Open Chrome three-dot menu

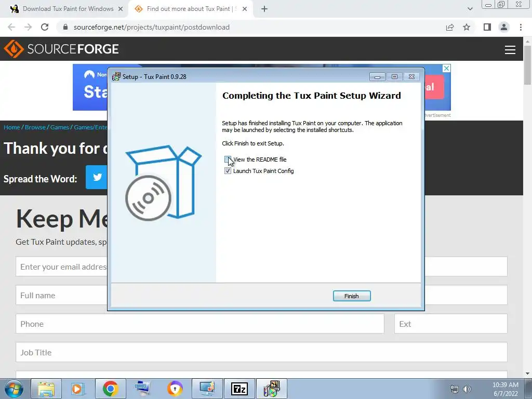(x=521, y=27)
